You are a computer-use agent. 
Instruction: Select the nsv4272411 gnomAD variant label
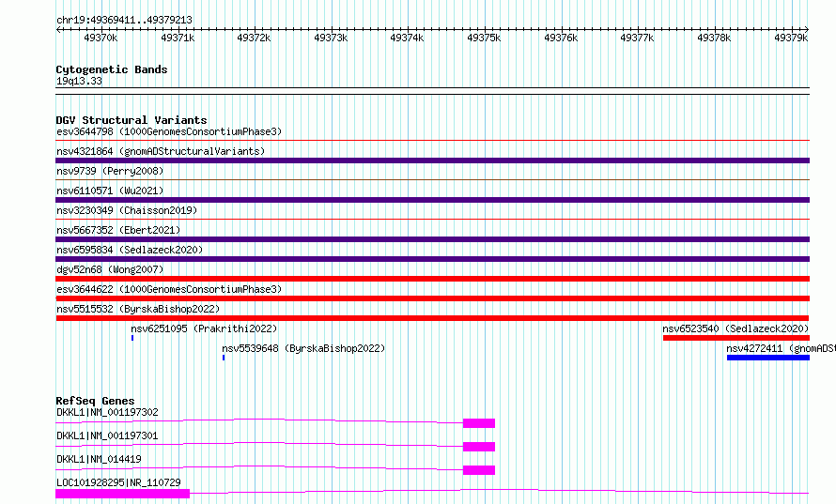(x=781, y=348)
